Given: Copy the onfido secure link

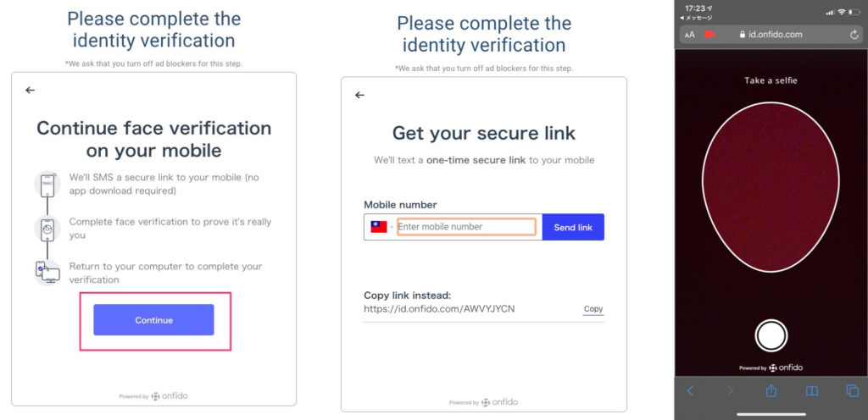Looking at the screenshot, I should 593,309.
